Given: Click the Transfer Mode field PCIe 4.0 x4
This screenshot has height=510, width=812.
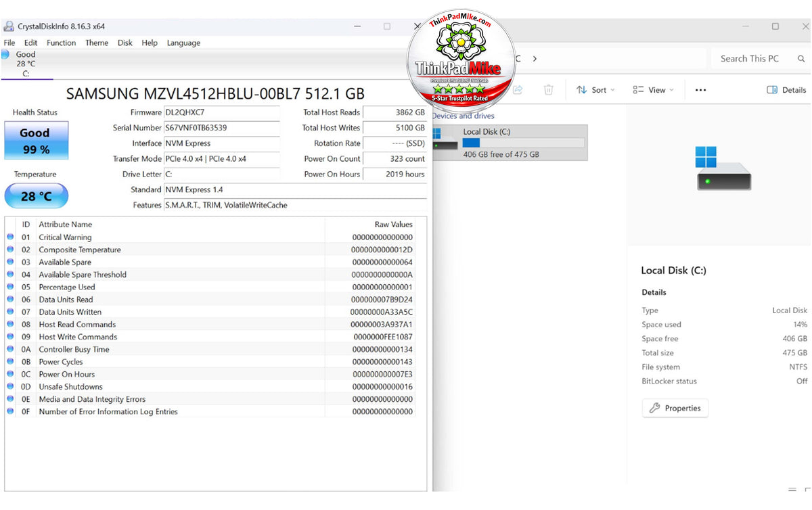Looking at the screenshot, I should point(221,159).
